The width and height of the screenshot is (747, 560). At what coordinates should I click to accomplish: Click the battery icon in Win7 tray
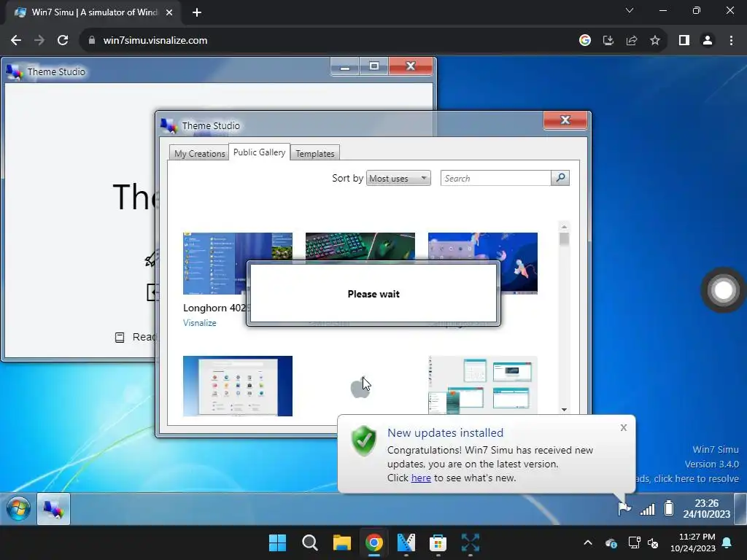tap(669, 508)
